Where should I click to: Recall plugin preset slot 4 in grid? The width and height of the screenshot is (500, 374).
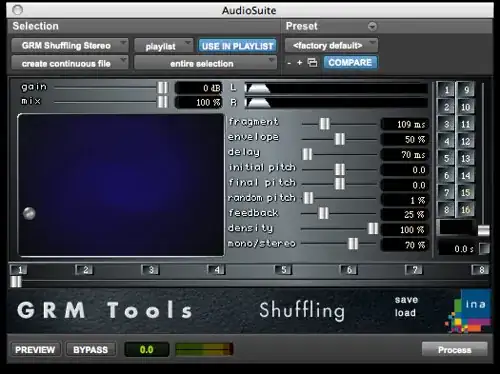[x=446, y=141]
